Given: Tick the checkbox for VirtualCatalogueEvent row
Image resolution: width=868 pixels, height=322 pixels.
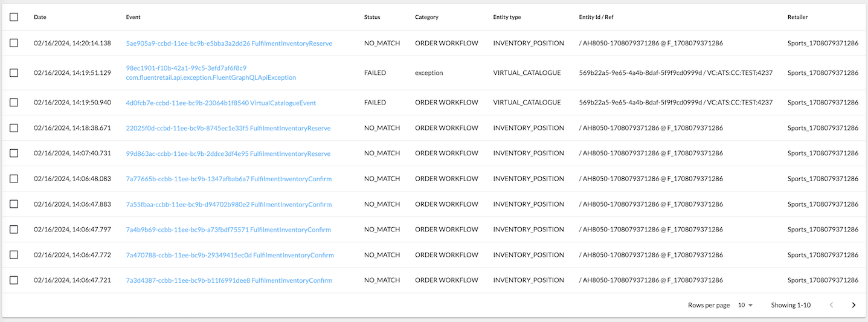Looking at the screenshot, I should 14,103.
